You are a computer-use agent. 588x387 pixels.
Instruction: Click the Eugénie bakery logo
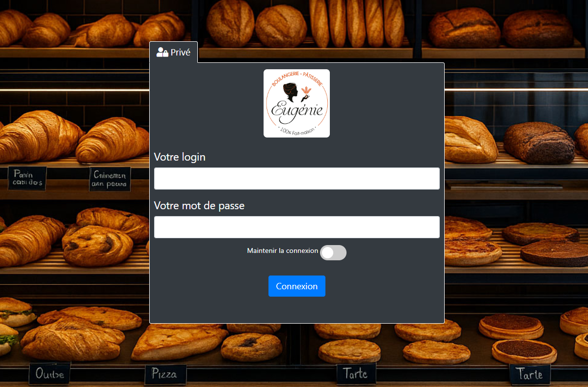296,103
